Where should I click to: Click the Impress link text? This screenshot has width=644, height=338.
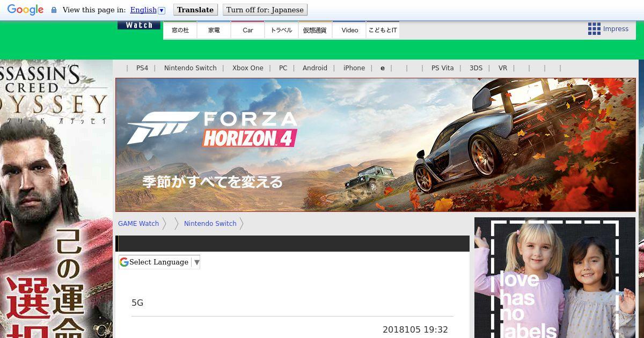coord(616,29)
